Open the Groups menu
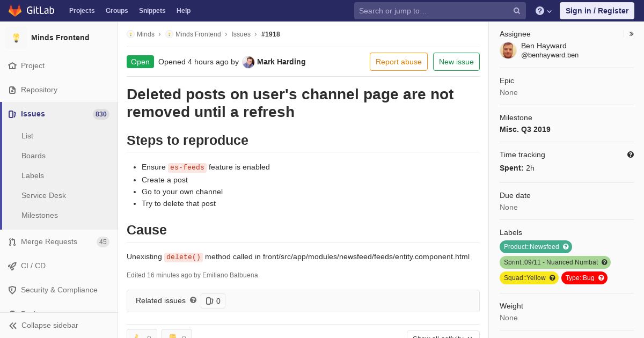 tap(116, 11)
